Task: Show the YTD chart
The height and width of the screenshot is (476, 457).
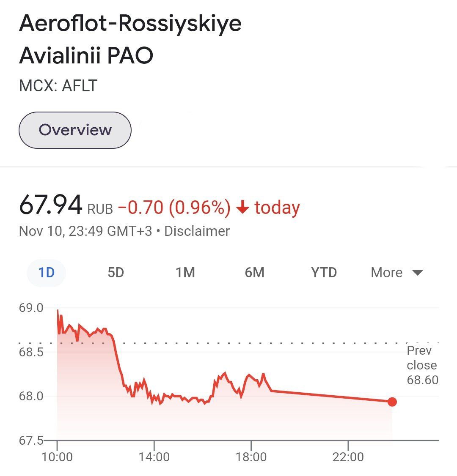Action: point(324,273)
